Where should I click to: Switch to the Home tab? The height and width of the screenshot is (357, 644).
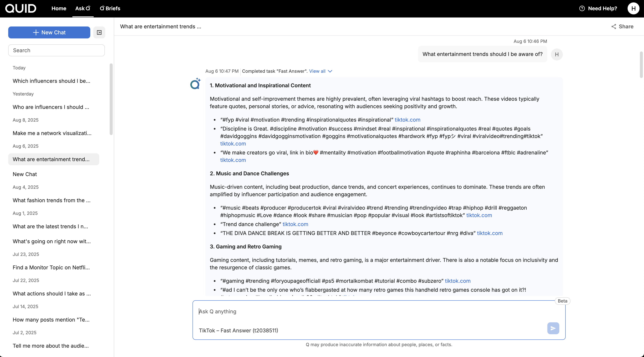(59, 9)
